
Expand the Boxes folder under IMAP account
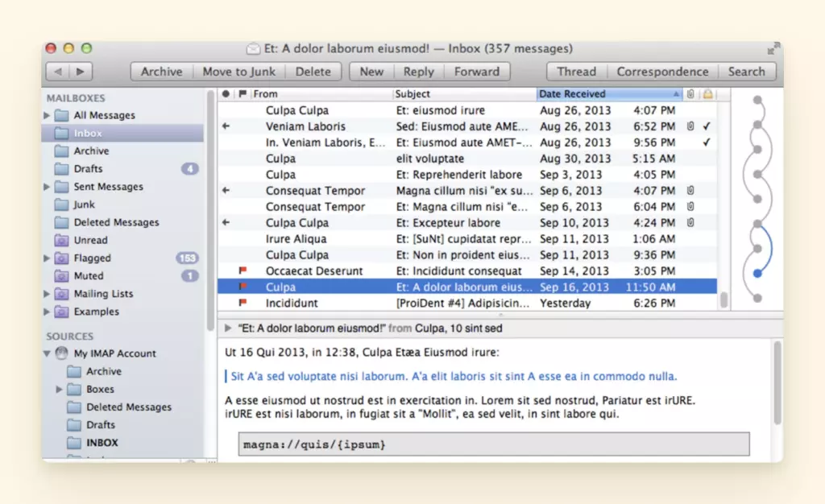click(59, 390)
